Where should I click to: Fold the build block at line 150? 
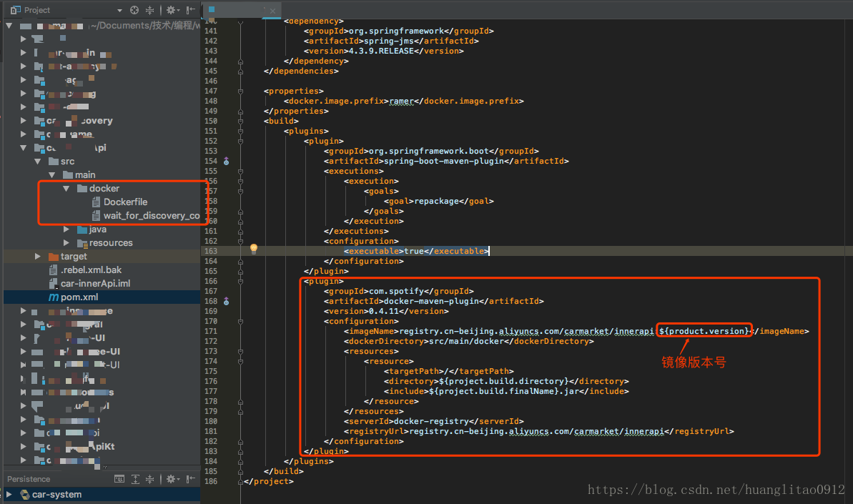(240, 122)
